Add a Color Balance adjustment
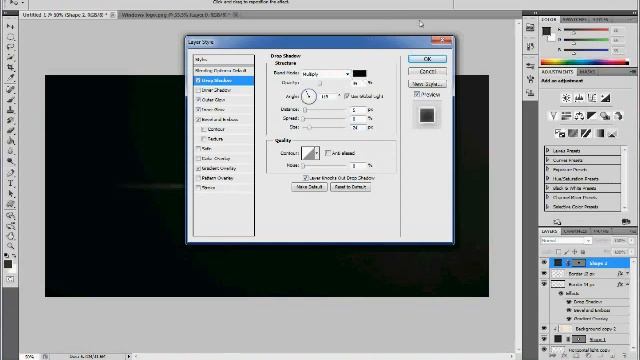This screenshot has height=360, width=640. [x=579, y=116]
